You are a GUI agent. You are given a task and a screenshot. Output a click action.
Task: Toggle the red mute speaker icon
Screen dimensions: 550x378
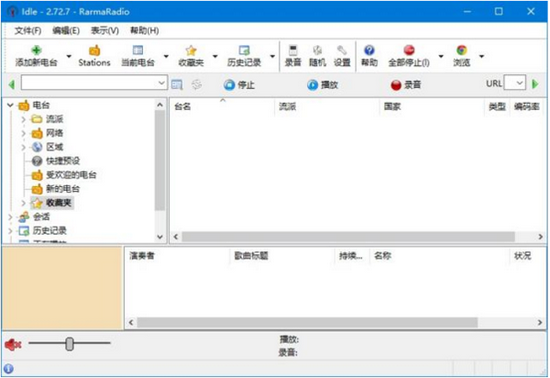(13, 345)
